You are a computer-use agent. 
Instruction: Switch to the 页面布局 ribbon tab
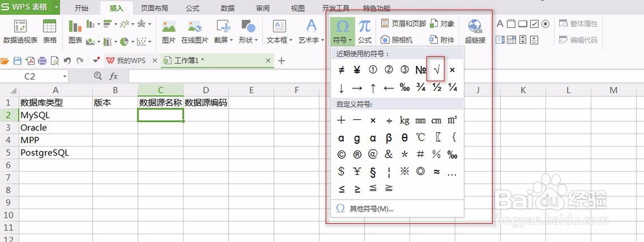tap(154, 8)
